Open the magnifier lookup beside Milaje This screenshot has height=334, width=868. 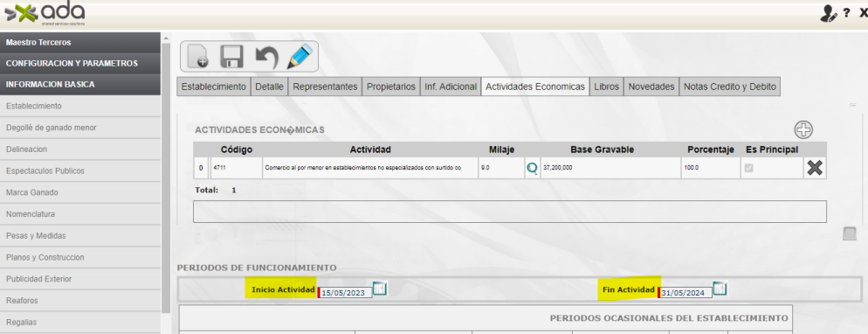[532, 168]
